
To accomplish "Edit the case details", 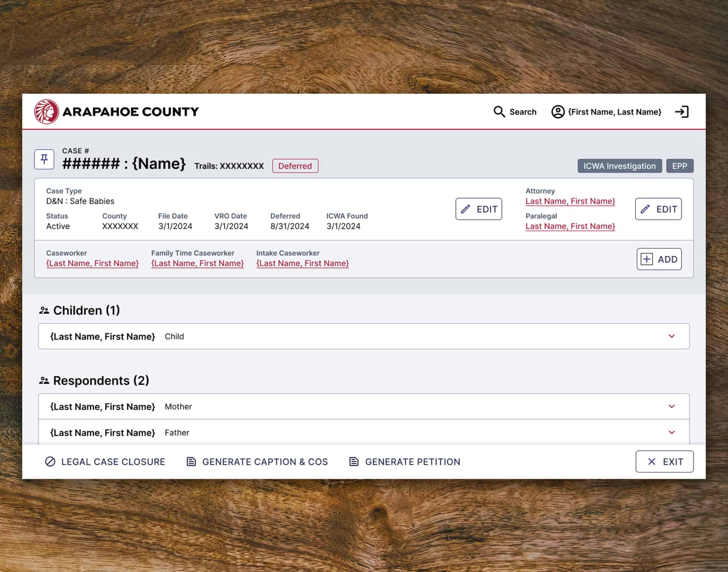I will pyautogui.click(x=478, y=209).
